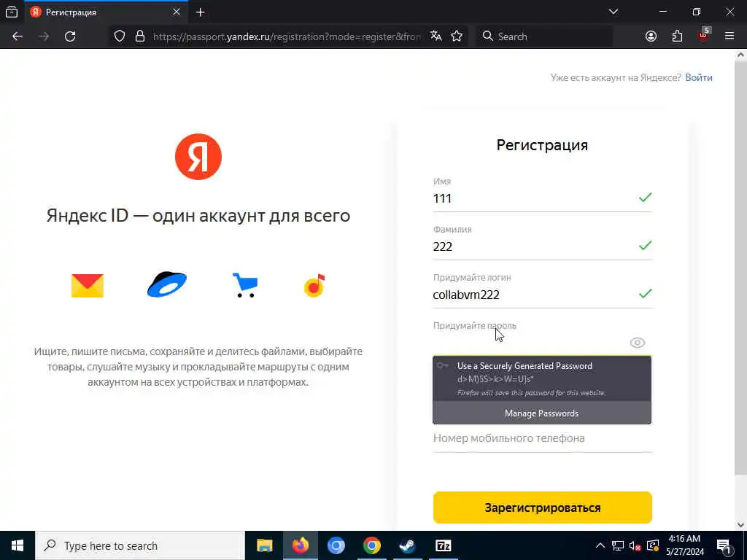Click the scrollbar down arrow

(741, 525)
